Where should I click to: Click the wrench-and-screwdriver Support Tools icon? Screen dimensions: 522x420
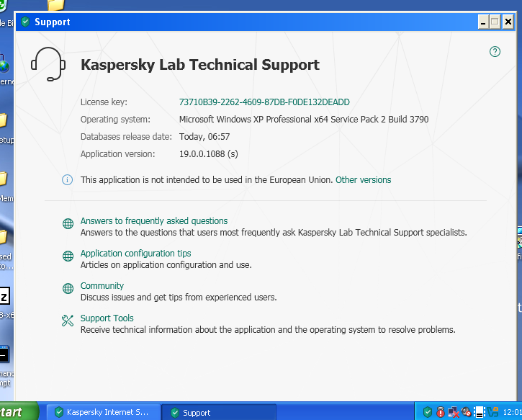(68, 321)
